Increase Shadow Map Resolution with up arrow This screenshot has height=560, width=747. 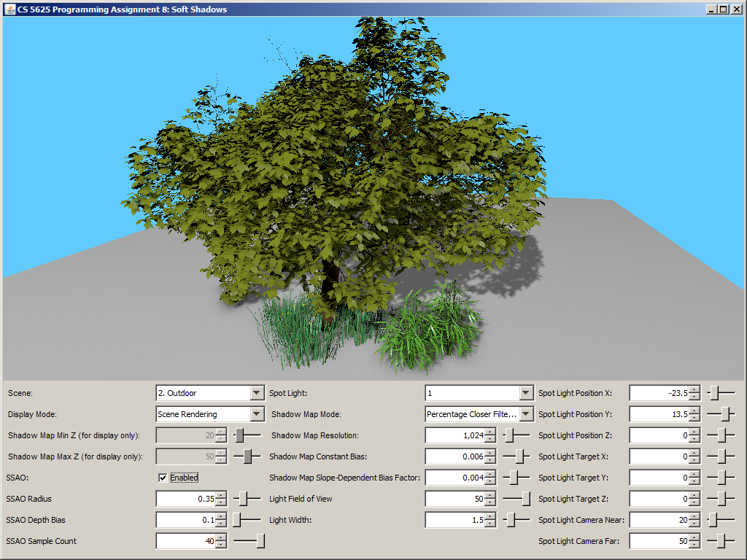click(x=489, y=432)
